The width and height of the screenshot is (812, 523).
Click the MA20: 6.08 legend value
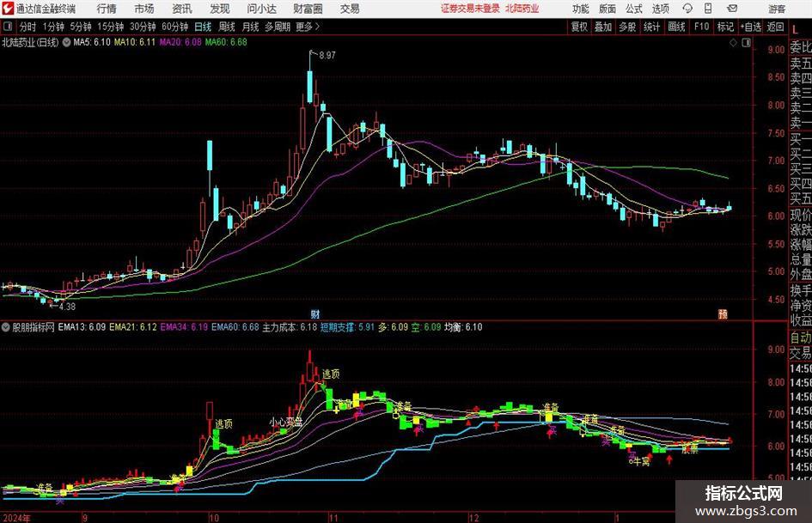[180, 42]
